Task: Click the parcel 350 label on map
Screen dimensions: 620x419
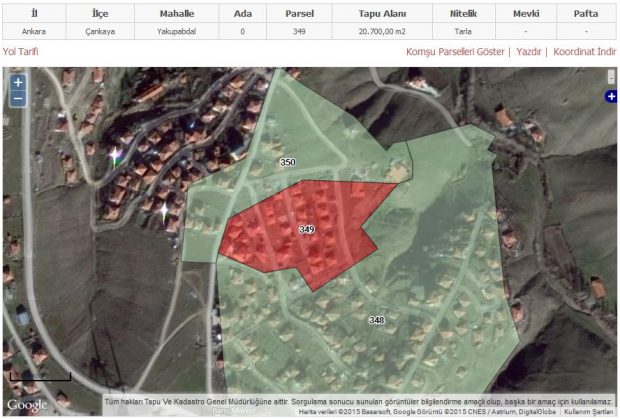Action: [288, 162]
